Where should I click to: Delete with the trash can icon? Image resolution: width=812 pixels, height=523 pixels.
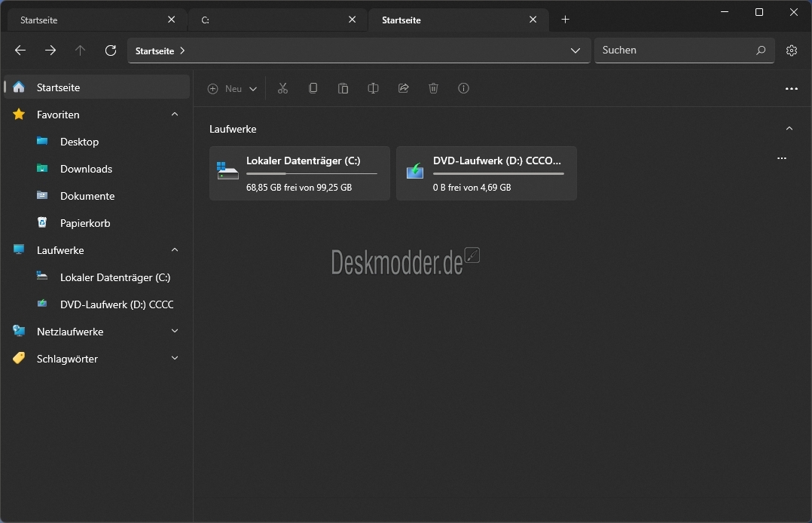click(x=433, y=88)
